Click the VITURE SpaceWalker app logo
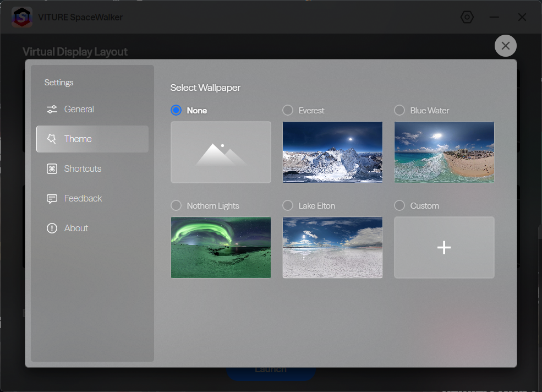 [22, 17]
